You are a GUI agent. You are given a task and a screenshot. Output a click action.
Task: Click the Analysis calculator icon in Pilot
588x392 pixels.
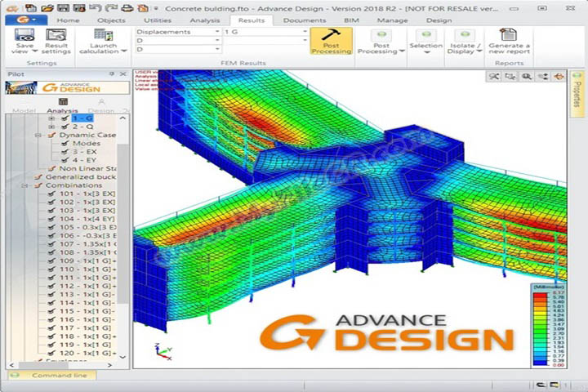pyautogui.click(x=63, y=101)
